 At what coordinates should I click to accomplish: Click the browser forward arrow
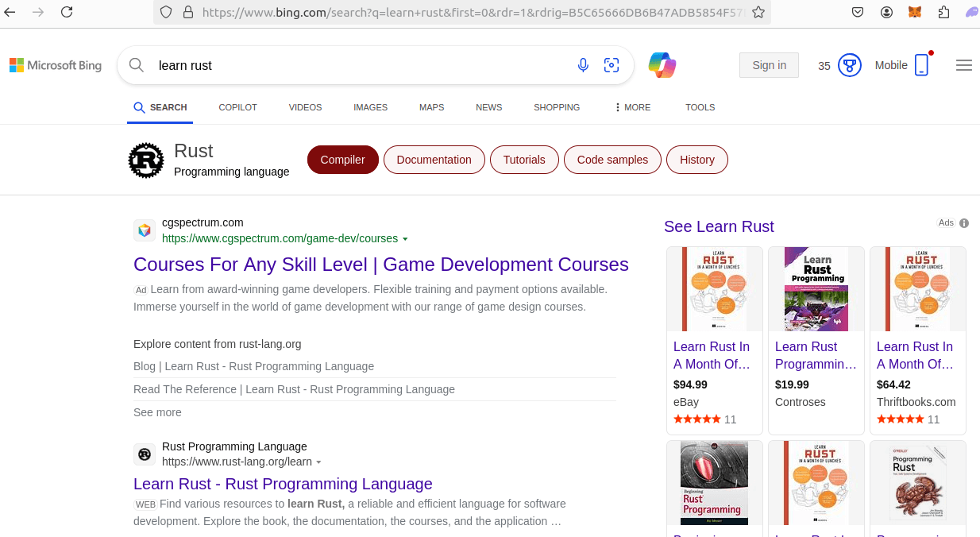(x=38, y=12)
